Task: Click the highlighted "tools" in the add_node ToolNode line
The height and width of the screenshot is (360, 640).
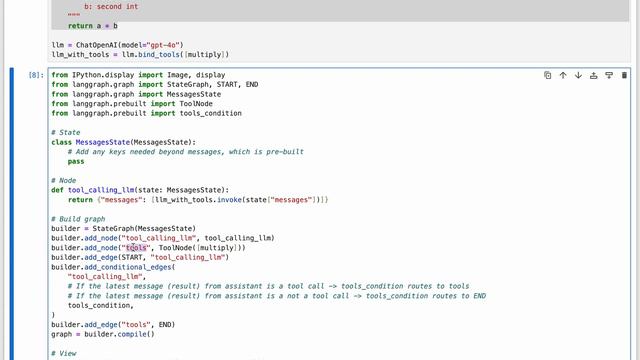Action: pyautogui.click(x=136, y=248)
